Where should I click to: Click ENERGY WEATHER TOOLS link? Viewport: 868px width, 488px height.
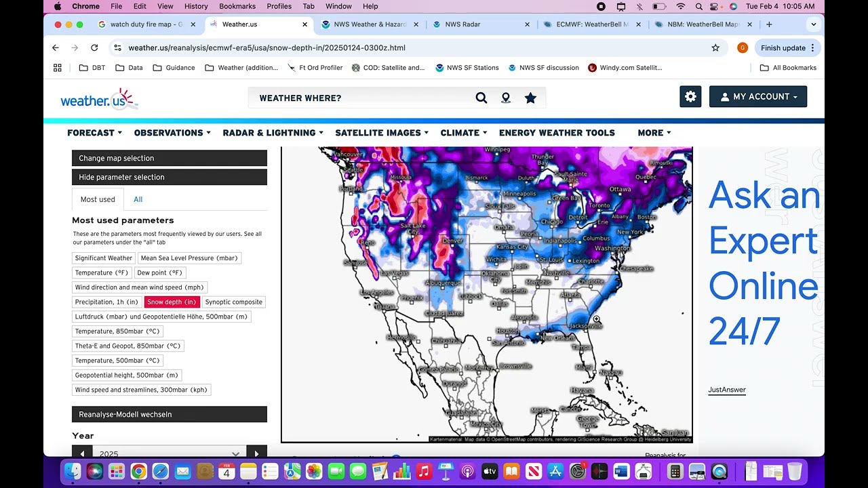557,133
